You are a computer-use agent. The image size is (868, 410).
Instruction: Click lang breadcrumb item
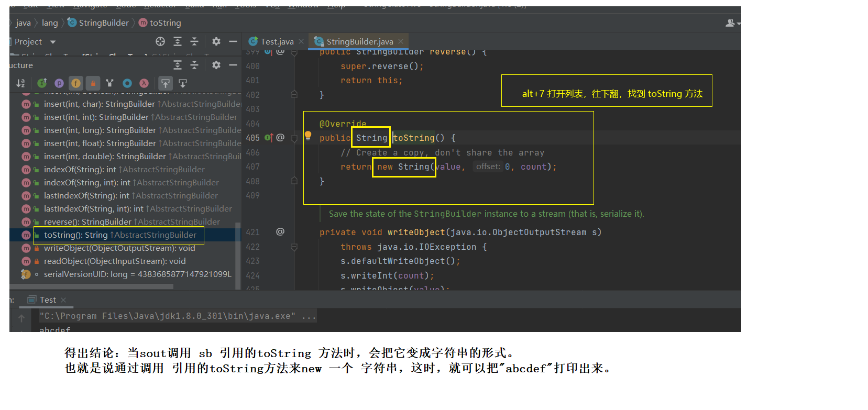[50, 23]
